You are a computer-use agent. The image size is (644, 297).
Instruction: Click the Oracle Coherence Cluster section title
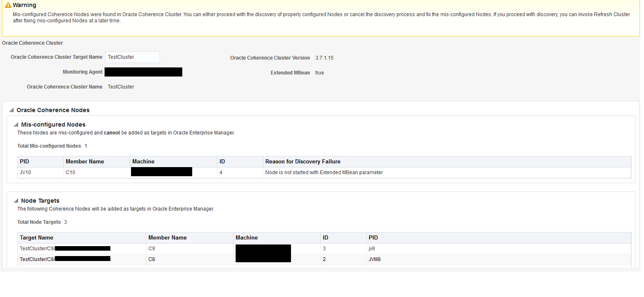pos(33,43)
